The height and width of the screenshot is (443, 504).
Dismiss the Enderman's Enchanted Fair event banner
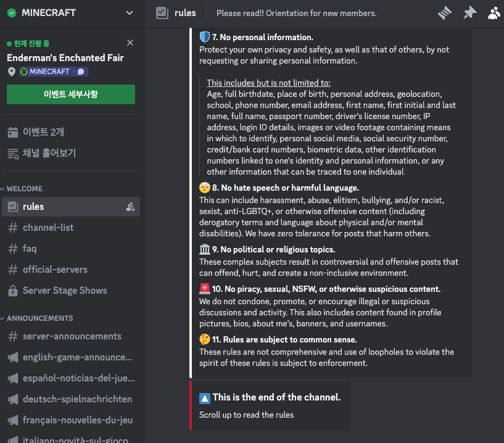(x=130, y=43)
